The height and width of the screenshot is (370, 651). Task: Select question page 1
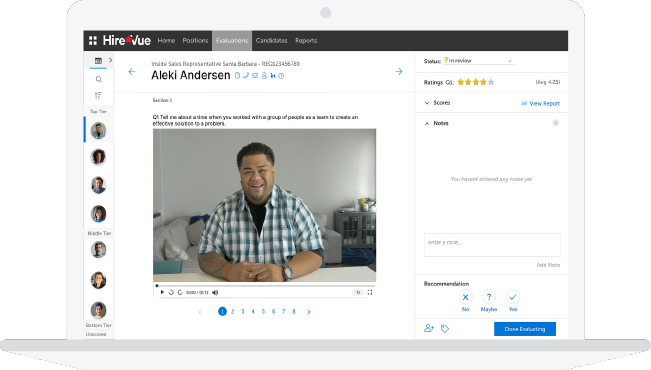tap(222, 311)
